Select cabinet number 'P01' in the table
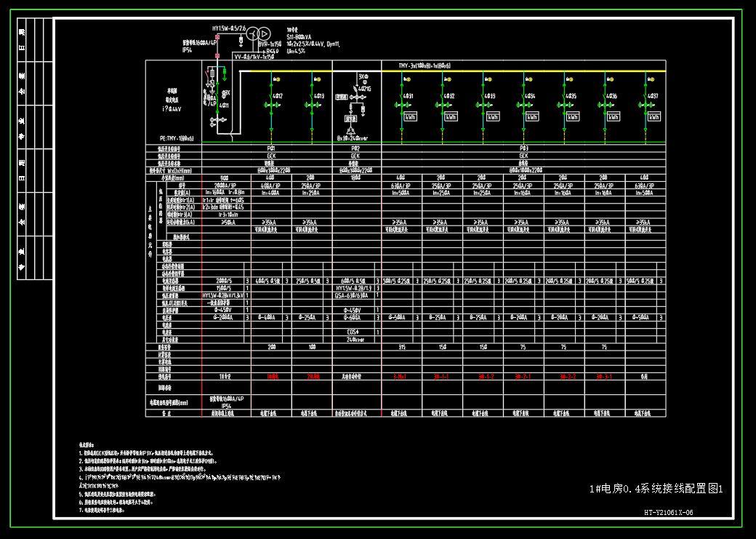 pos(271,148)
